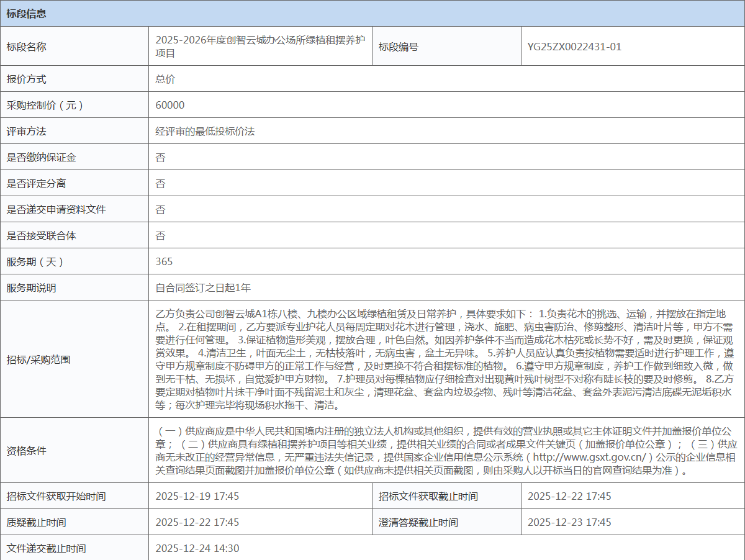Screen dimensions: 745x560
Task: Click the service period value 365
Action: pos(164,261)
